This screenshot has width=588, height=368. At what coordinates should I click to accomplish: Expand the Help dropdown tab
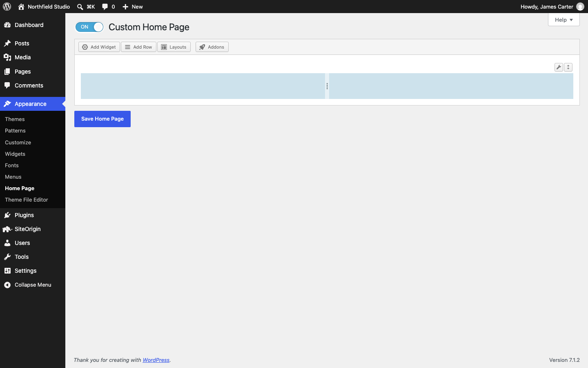pos(564,20)
